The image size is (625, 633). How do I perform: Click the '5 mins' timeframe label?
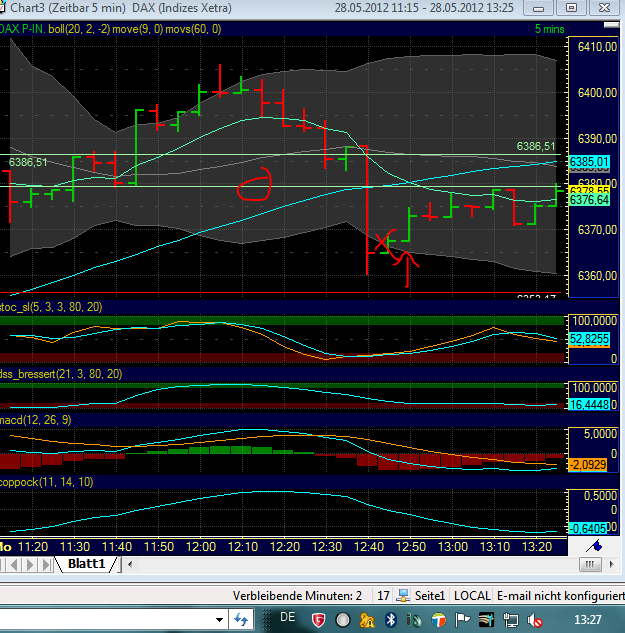(x=549, y=29)
